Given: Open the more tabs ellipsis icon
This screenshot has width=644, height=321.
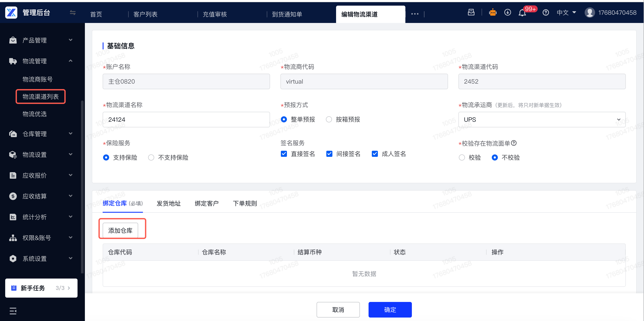Looking at the screenshot, I should [x=415, y=14].
